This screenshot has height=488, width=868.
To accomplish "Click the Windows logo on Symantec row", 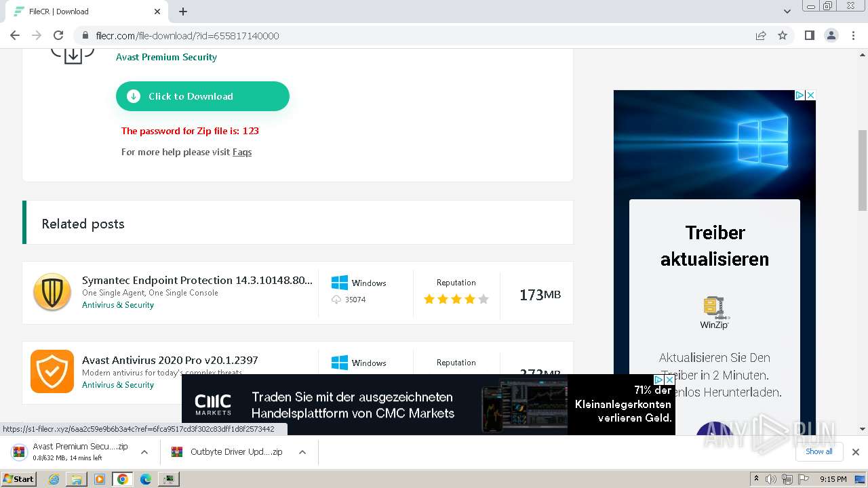I will click(x=339, y=283).
